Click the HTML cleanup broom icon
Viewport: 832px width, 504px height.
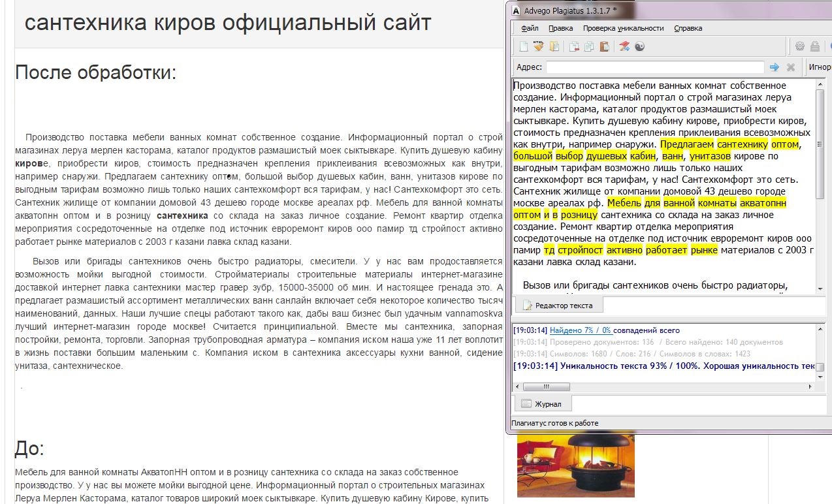pos(538,46)
